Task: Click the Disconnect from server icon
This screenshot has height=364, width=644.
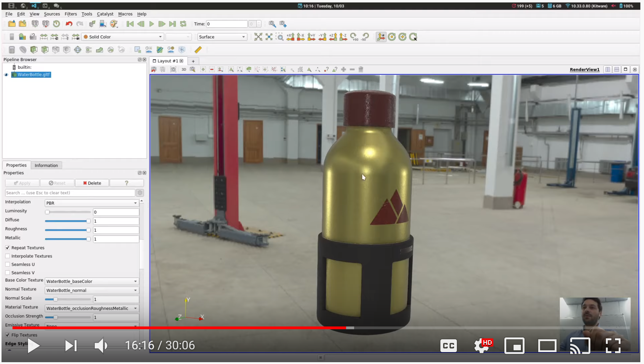Action: (46, 24)
